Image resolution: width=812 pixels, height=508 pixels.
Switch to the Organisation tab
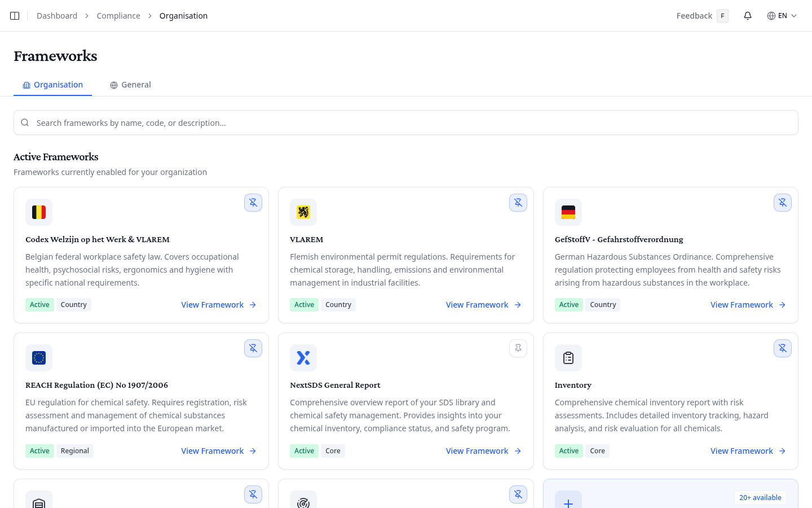pos(52,85)
